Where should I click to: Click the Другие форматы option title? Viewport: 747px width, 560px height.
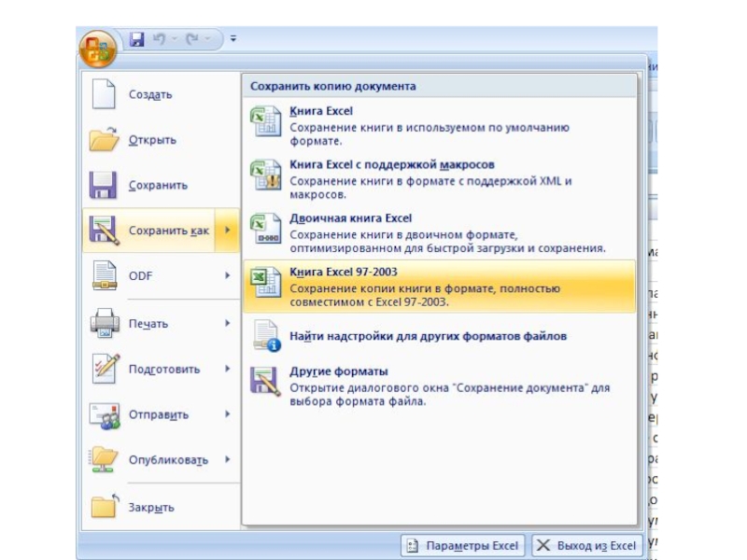pyautogui.click(x=339, y=371)
